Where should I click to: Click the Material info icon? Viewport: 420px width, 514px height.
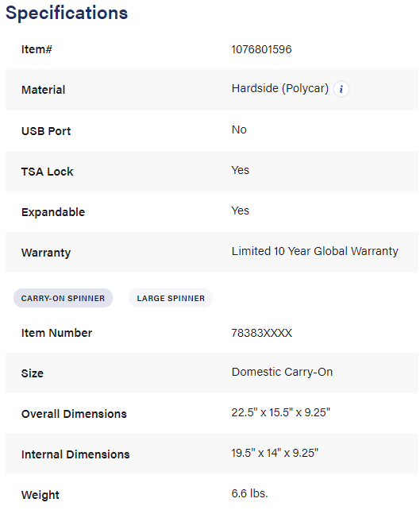(x=341, y=89)
